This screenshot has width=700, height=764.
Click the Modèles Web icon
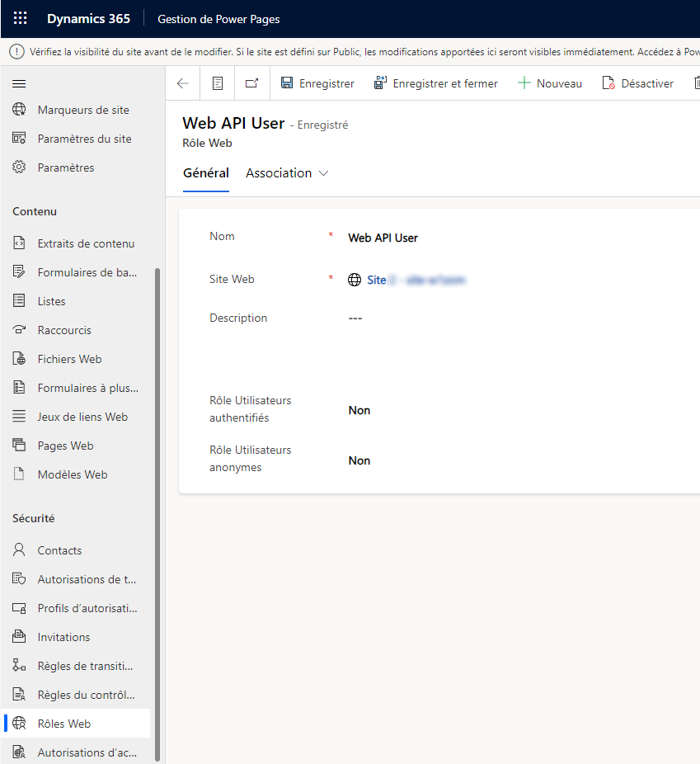tap(19, 474)
